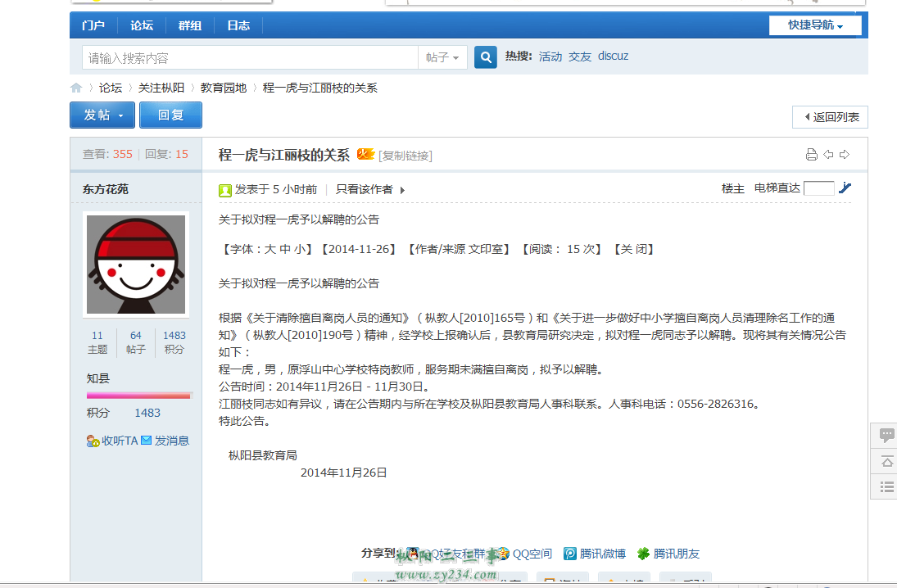Click the search content input field
Screen dimensions: 897x588
click(251, 58)
